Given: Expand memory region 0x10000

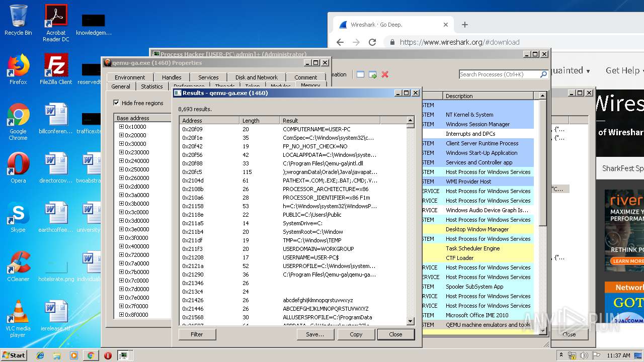Looking at the screenshot, I should 121,127.
